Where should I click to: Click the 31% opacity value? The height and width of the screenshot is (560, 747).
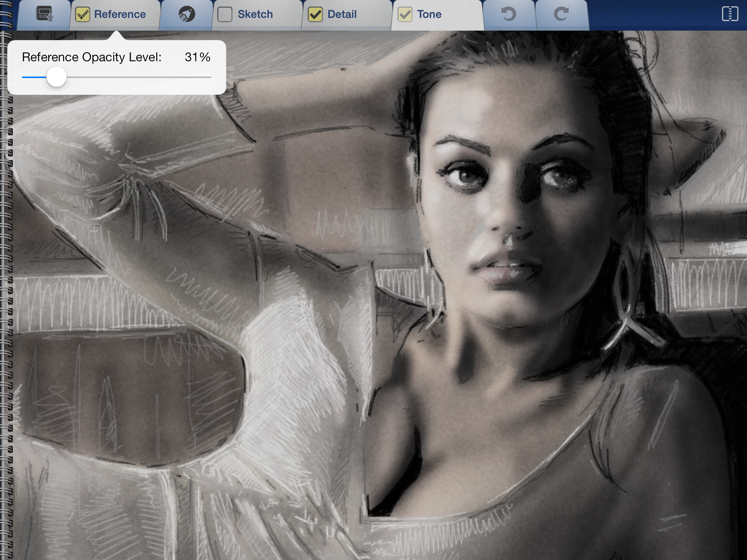coord(197,57)
